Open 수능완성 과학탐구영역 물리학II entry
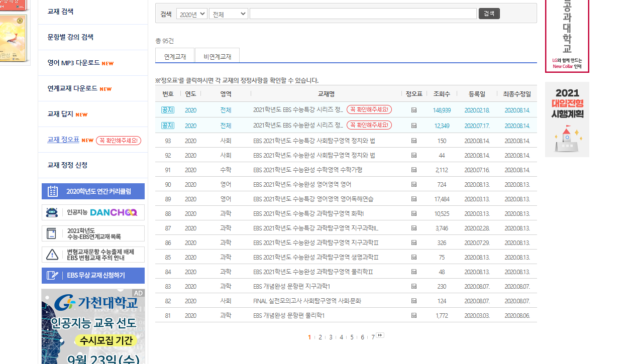Screen dimensions: 633x364 coord(313,272)
